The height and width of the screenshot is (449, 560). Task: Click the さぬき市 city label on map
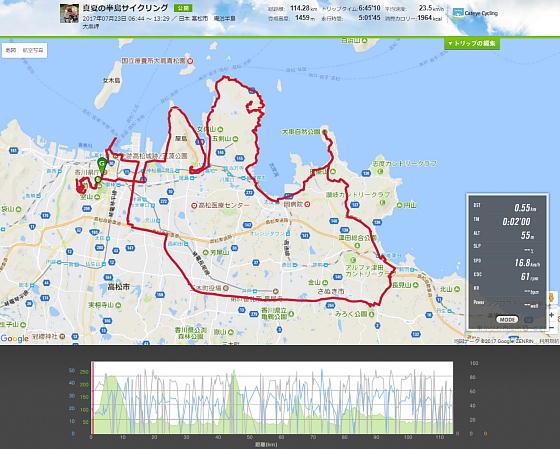tap(331, 291)
